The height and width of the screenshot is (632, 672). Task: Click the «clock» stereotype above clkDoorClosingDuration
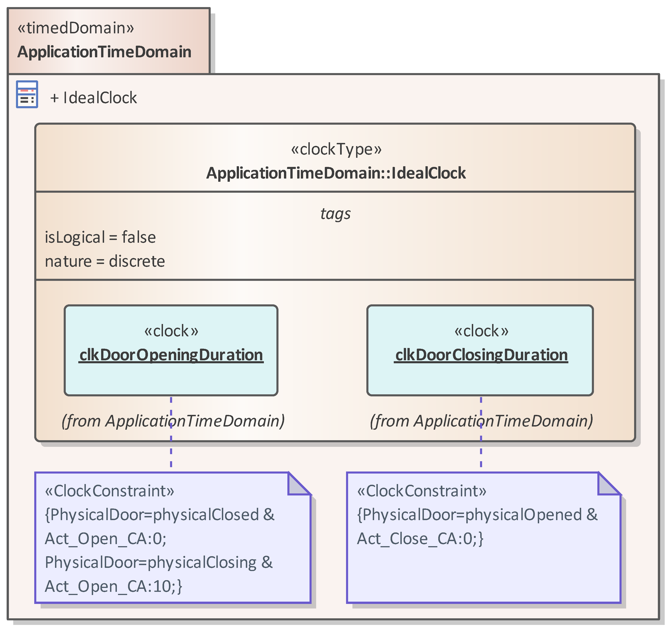[x=481, y=331]
